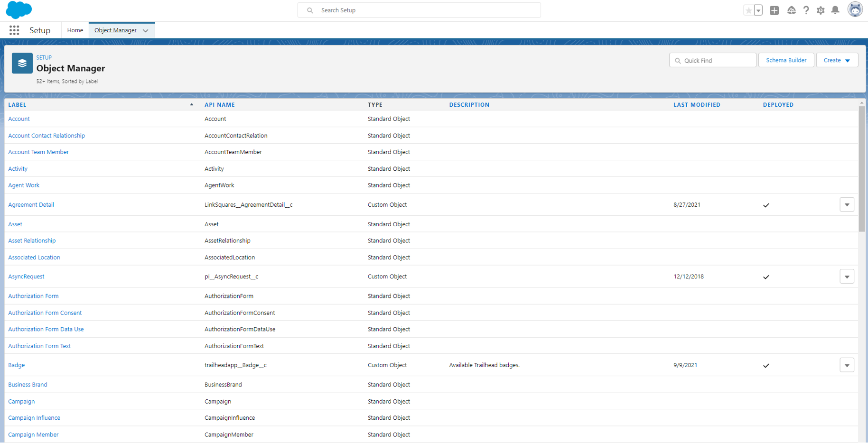Viewport: 868px width, 443px height.
Task: Open the Activity object link
Action: 18,169
